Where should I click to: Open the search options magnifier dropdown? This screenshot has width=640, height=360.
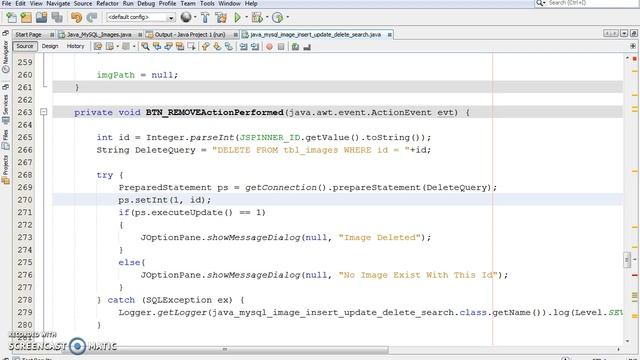click(541, 3)
